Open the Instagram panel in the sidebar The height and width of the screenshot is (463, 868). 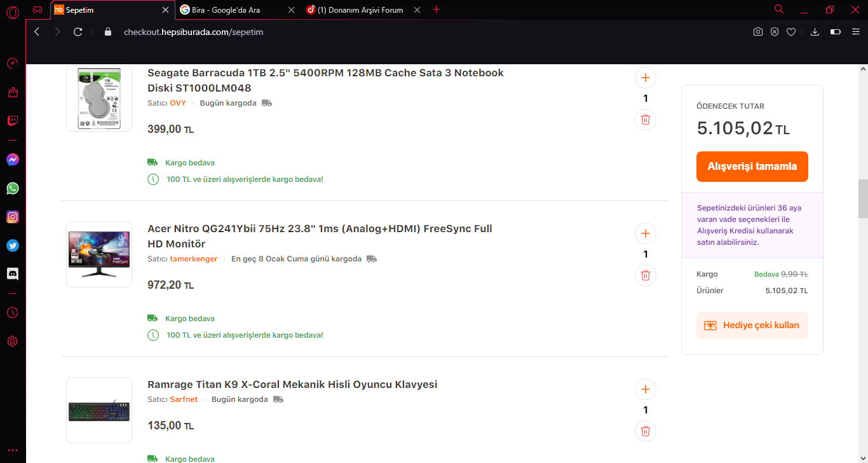click(x=13, y=217)
